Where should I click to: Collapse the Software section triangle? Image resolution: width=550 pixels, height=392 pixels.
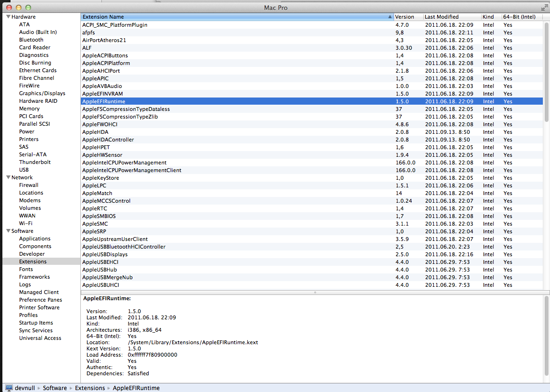pos(8,231)
